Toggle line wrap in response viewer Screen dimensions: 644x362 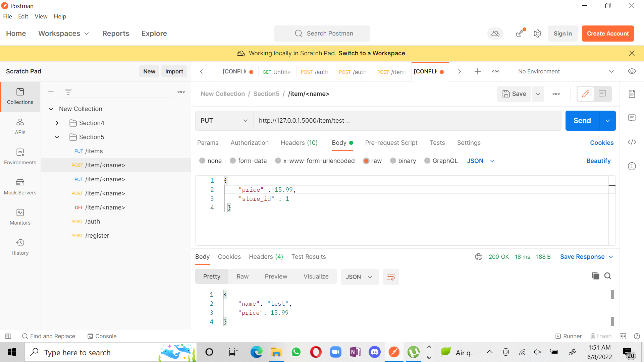coord(391,277)
